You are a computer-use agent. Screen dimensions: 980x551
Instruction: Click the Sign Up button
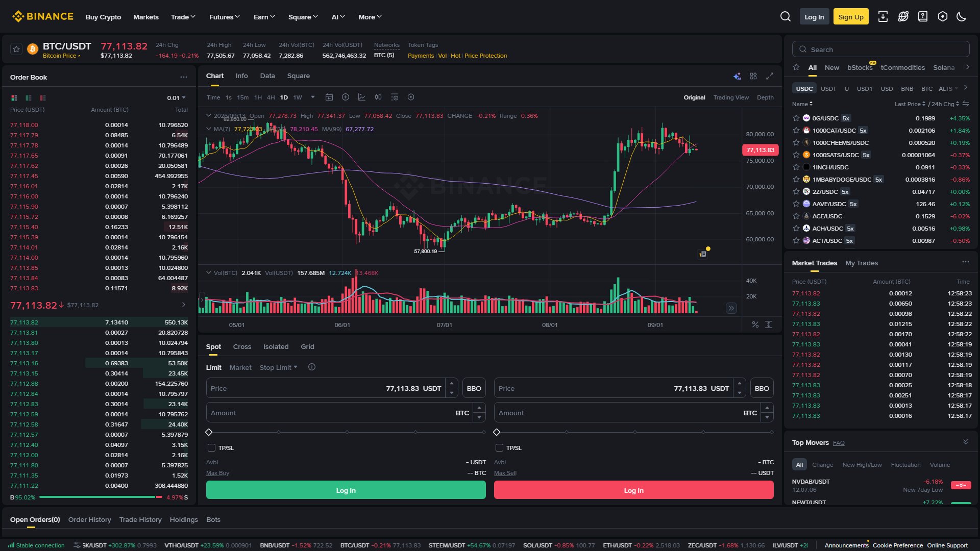[851, 17]
